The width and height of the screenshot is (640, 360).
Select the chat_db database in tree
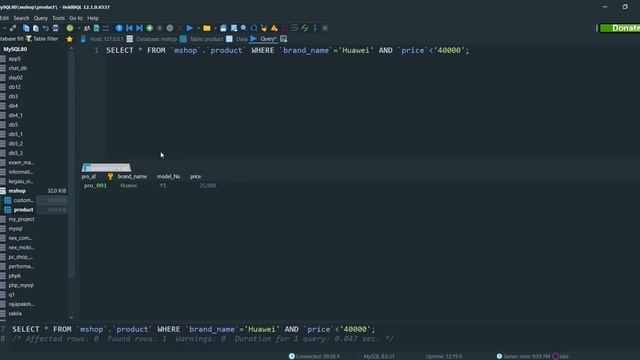18,68
